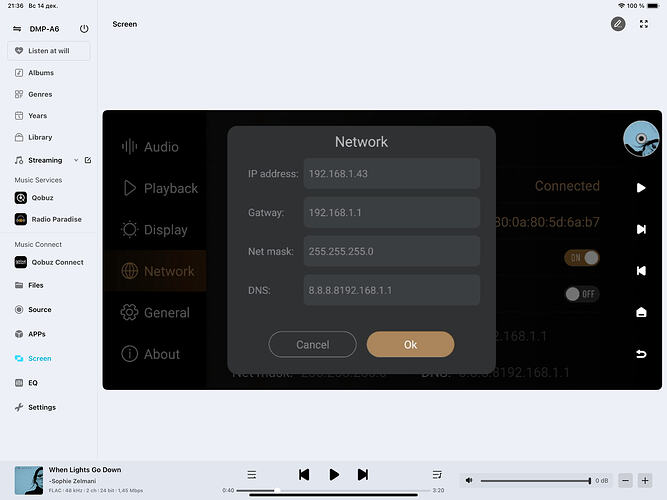Click the edit pencil icon at top right
The image size is (667, 500).
[x=618, y=23]
